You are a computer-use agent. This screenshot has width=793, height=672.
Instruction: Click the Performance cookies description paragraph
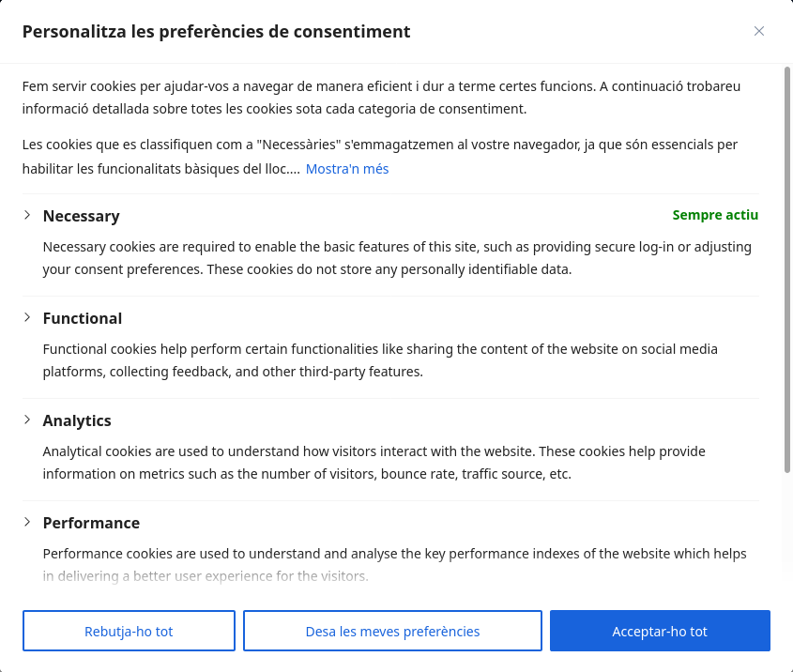pos(394,564)
